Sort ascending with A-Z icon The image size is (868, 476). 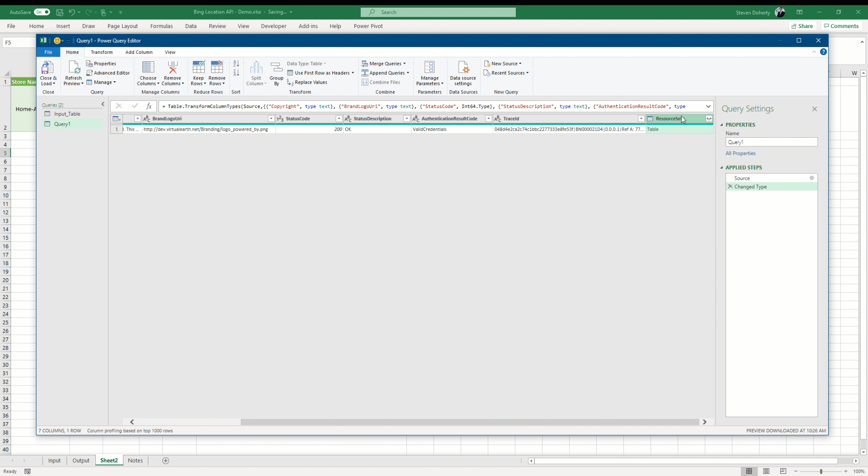236,64
